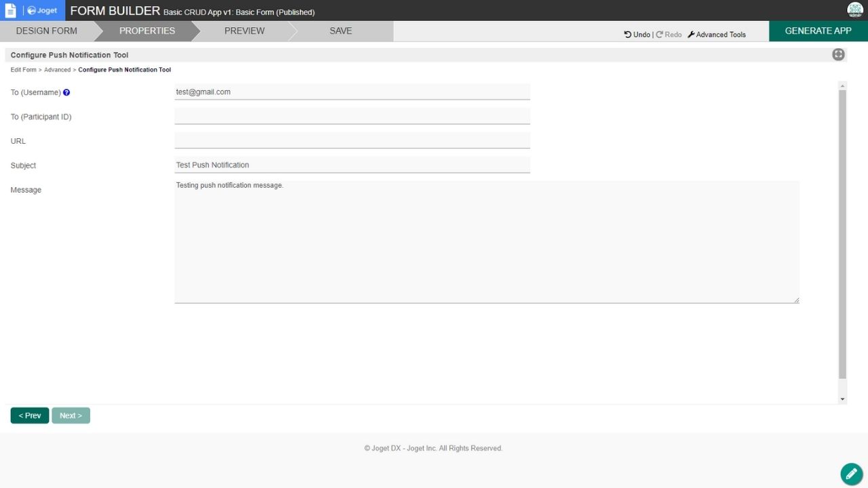Click Undo in the toolbar
Screen dimensions: 868x488
tap(637, 35)
